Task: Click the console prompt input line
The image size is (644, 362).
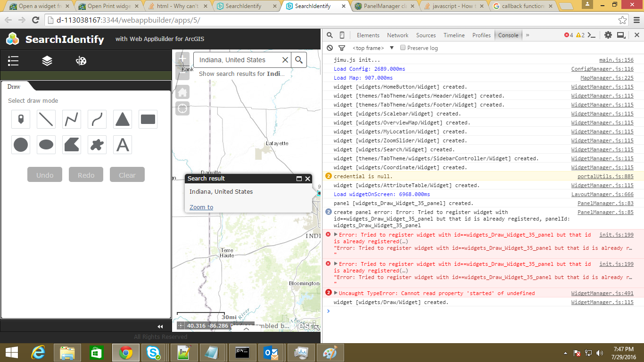Action: pyautogui.click(x=483, y=311)
